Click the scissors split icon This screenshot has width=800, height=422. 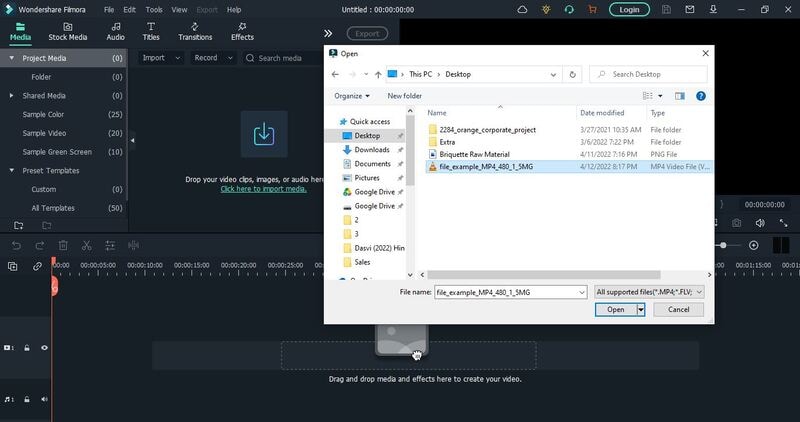87,245
